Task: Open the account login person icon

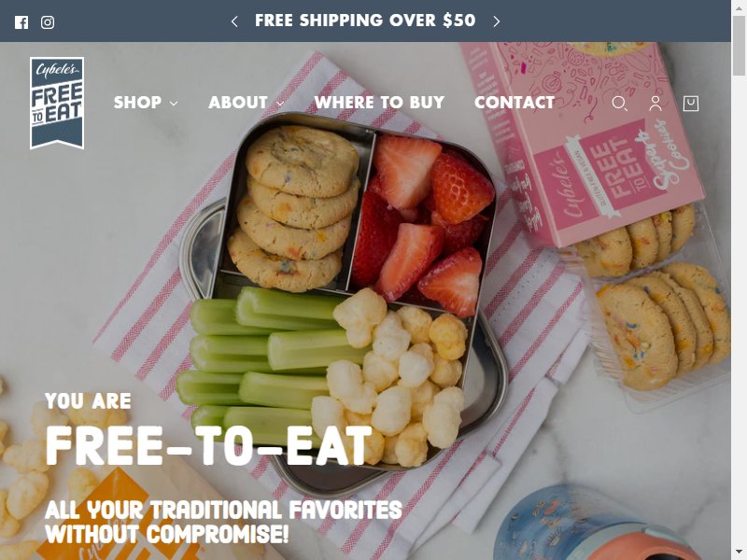Action: click(x=655, y=104)
